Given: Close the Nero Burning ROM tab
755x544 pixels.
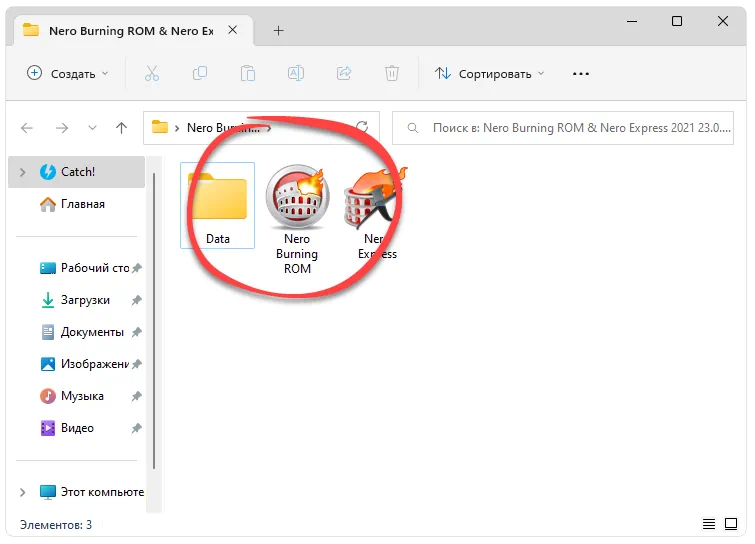Looking at the screenshot, I should pyautogui.click(x=233, y=30).
